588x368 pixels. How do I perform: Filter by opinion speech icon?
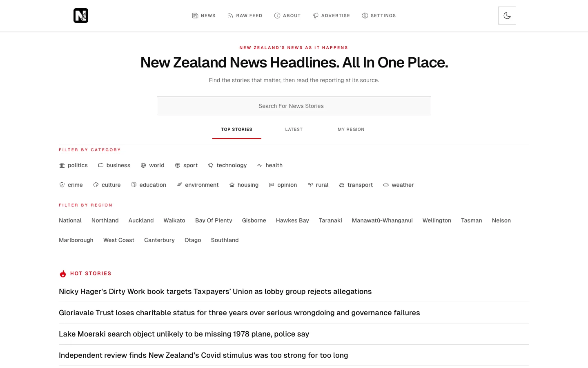(x=272, y=185)
